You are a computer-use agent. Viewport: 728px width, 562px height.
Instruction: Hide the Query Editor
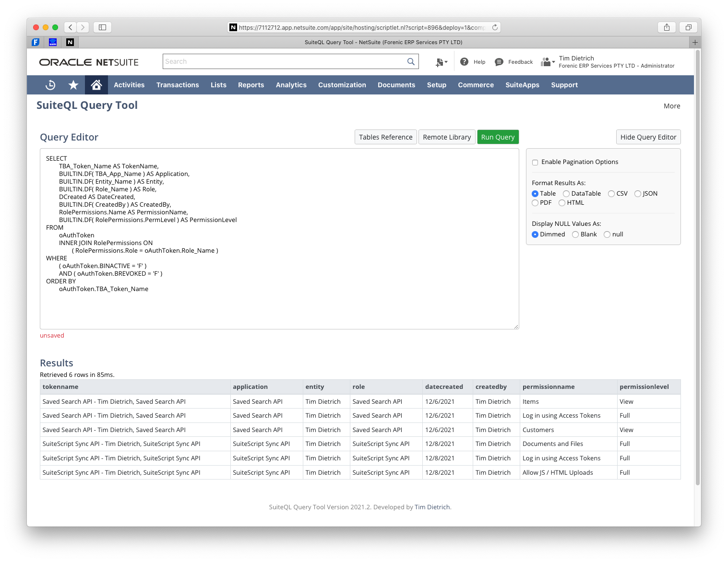pyautogui.click(x=648, y=137)
